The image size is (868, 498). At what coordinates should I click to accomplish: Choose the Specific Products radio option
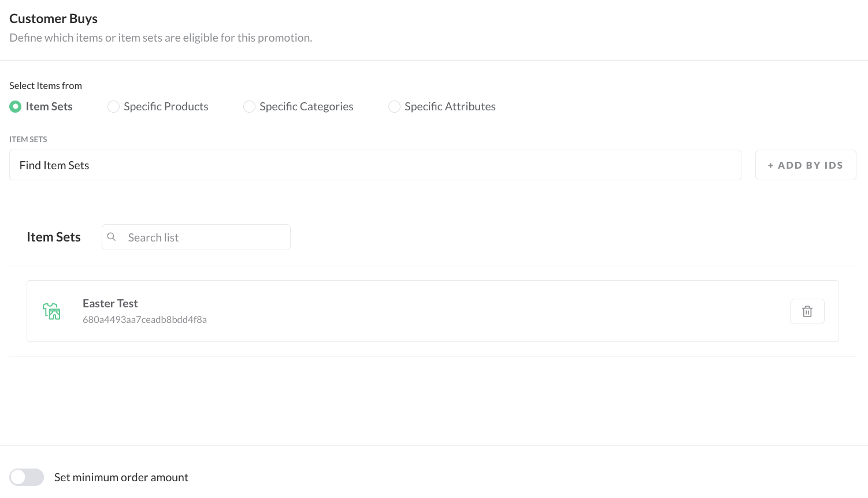click(x=114, y=107)
